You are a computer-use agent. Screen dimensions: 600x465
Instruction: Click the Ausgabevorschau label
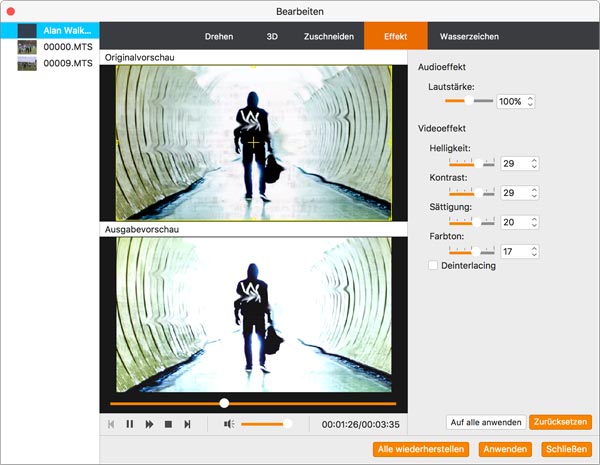point(142,229)
